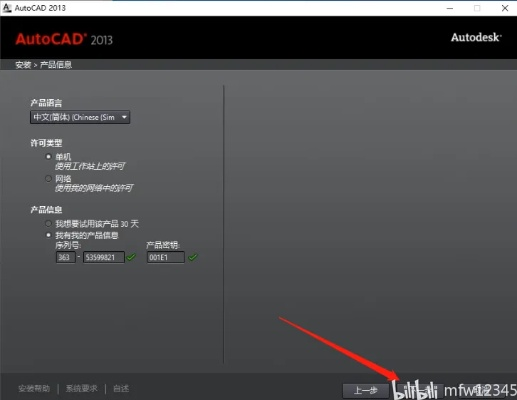Click the 产品信息 breadcrumb text

coord(56,65)
